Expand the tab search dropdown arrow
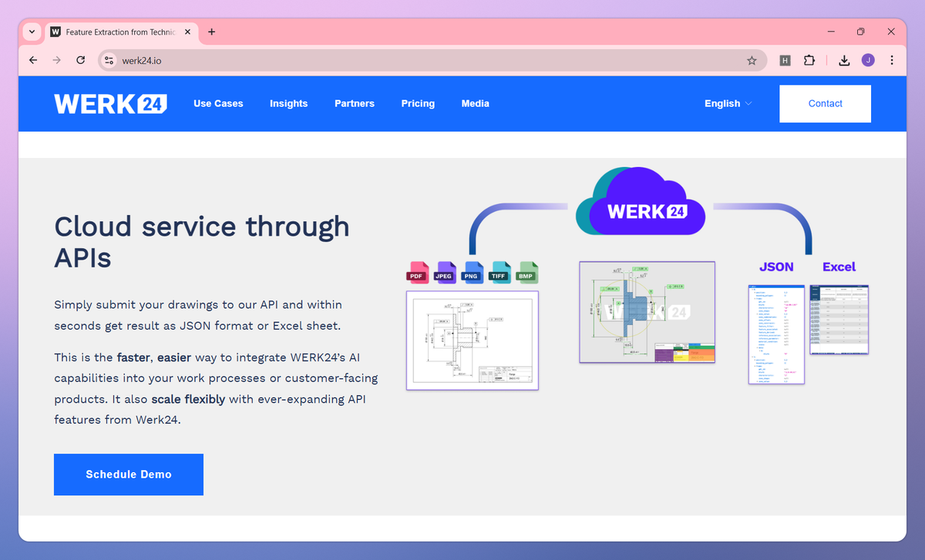Image resolution: width=925 pixels, height=560 pixels. 32,32
